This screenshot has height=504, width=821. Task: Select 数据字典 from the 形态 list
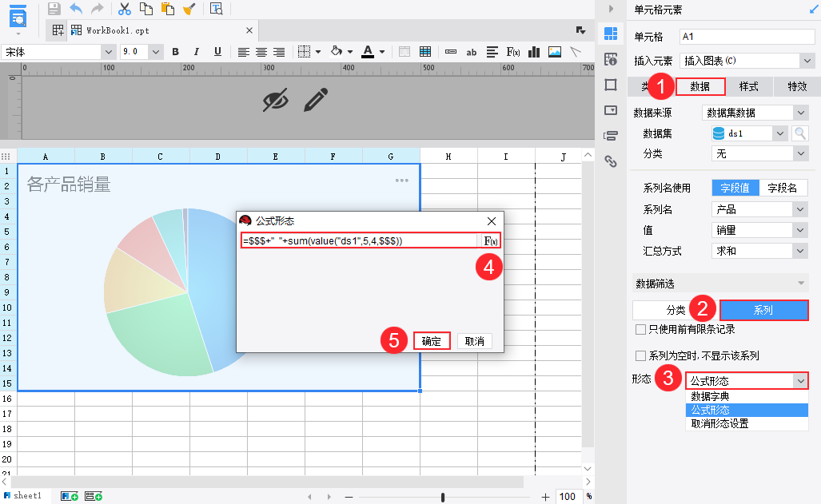click(x=710, y=396)
